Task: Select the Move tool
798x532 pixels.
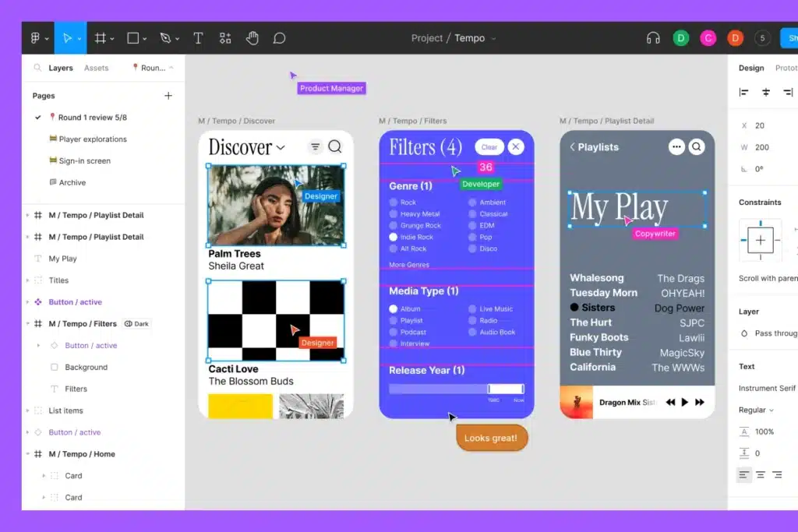Action: click(x=67, y=38)
